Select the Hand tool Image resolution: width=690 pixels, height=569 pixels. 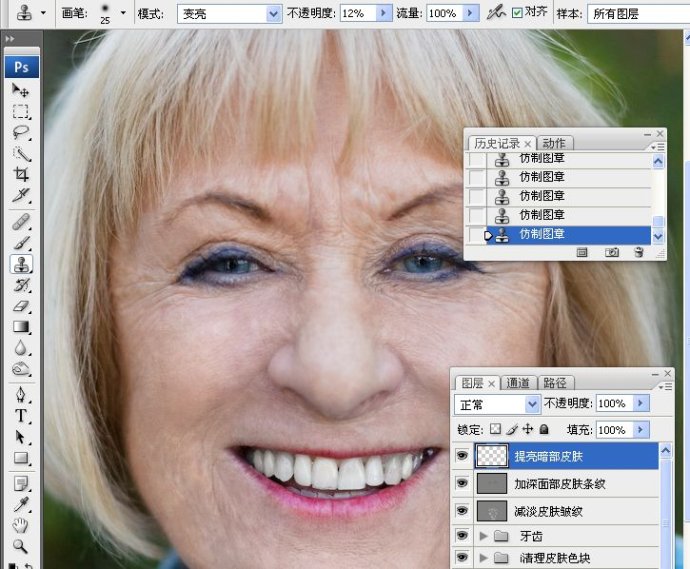20,525
